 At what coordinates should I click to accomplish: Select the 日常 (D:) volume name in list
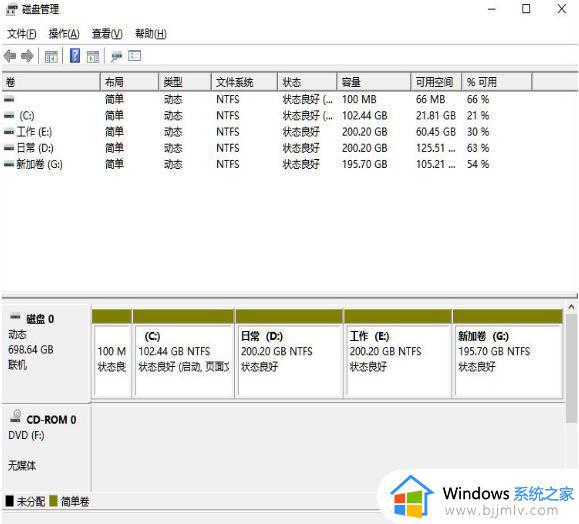35,148
